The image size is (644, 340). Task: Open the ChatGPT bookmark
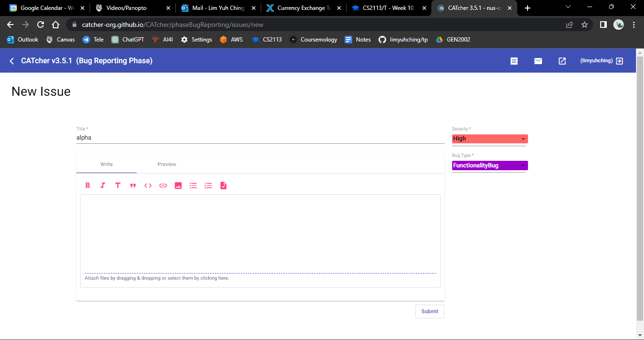point(128,40)
